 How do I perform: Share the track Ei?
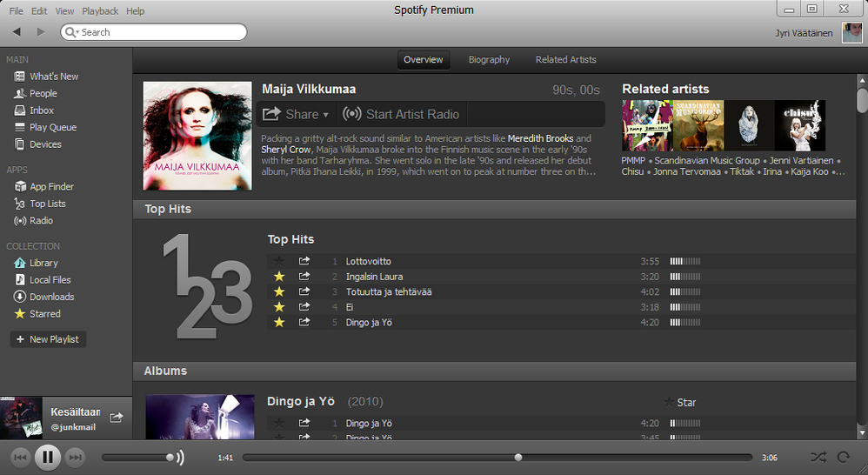coord(304,307)
